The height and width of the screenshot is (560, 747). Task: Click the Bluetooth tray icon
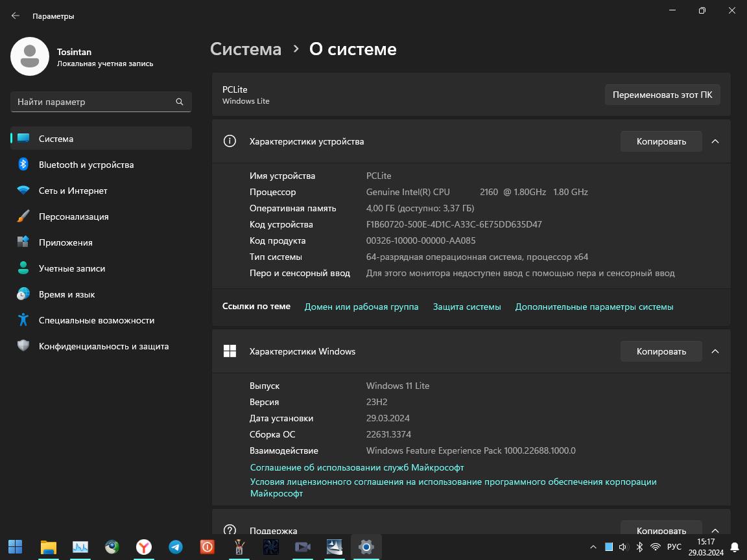point(640,546)
